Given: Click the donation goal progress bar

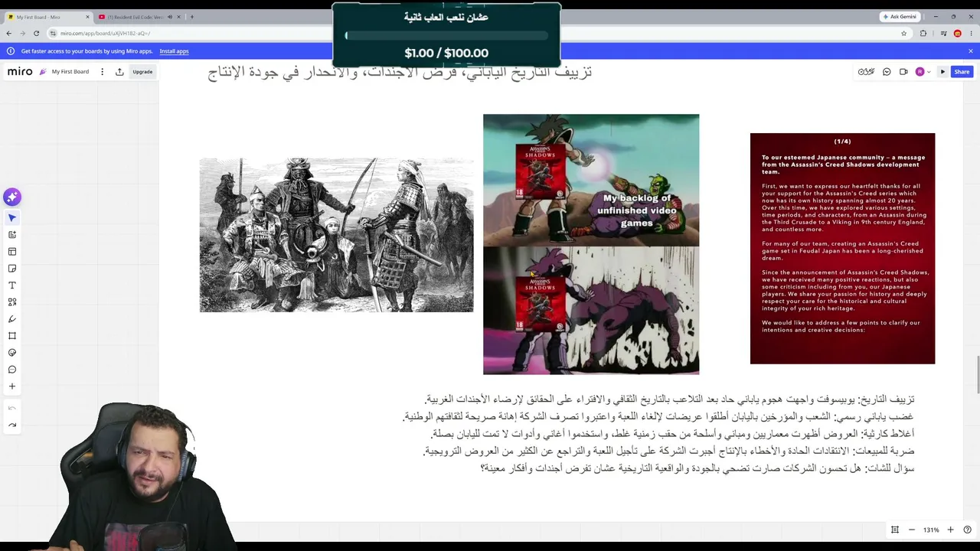Looking at the screenshot, I should point(446,35).
